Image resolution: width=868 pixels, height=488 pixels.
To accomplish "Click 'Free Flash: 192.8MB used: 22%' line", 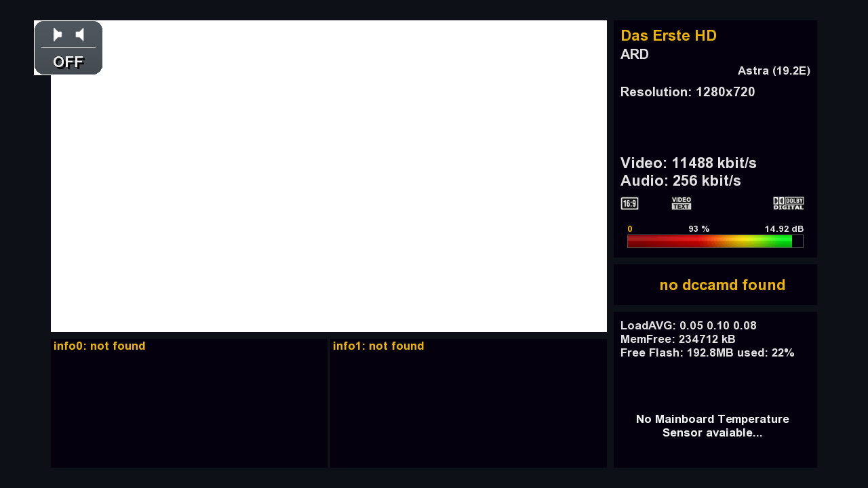I will pyautogui.click(x=707, y=353).
